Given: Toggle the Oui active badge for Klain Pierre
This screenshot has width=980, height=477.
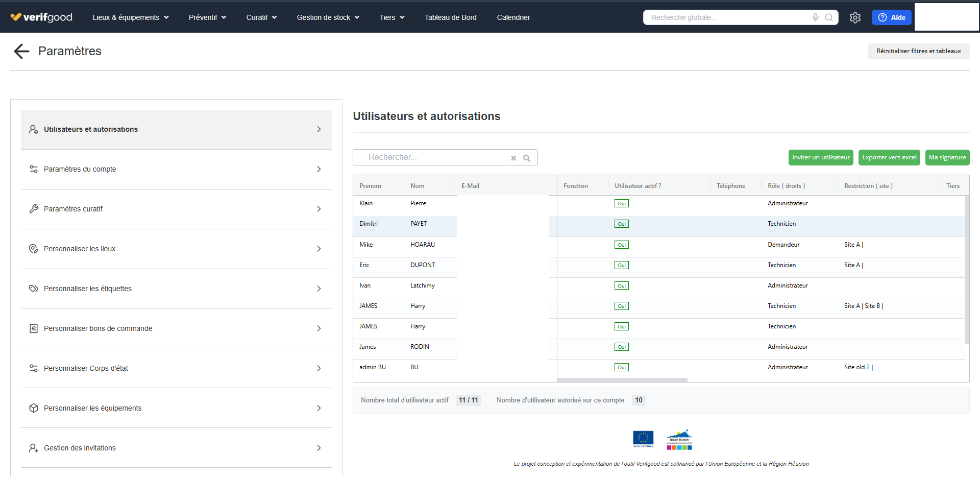Looking at the screenshot, I should pos(621,203).
